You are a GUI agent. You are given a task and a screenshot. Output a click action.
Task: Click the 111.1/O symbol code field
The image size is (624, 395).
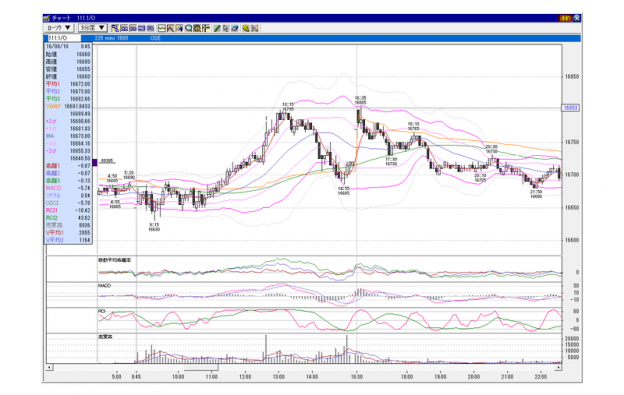tap(63, 38)
